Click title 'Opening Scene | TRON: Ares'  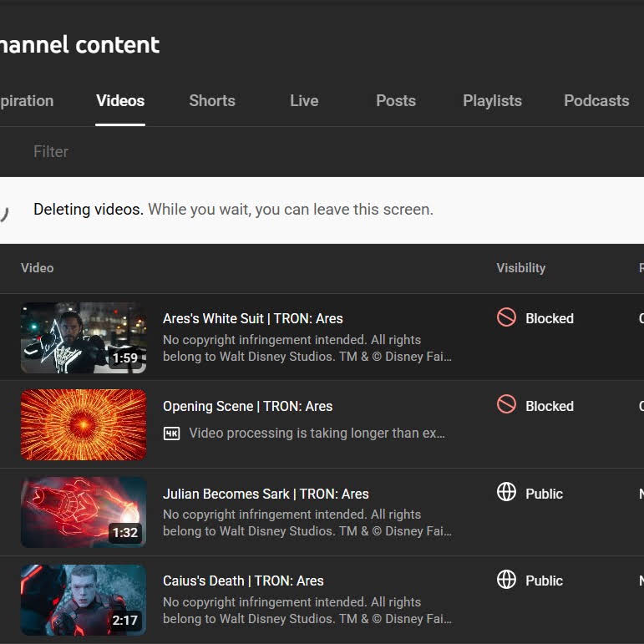click(248, 406)
